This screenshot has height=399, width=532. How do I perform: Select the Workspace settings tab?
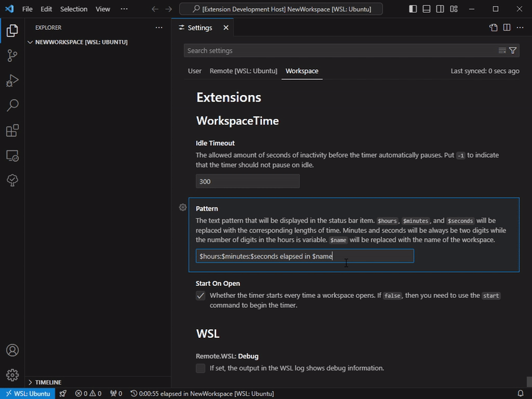point(302,71)
